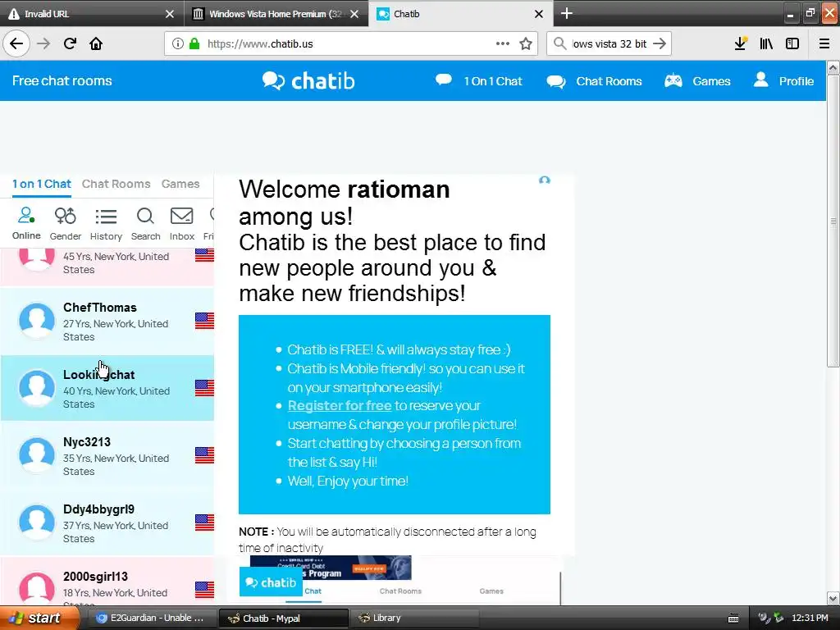Click the bottom chatib logo badge

(271, 582)
